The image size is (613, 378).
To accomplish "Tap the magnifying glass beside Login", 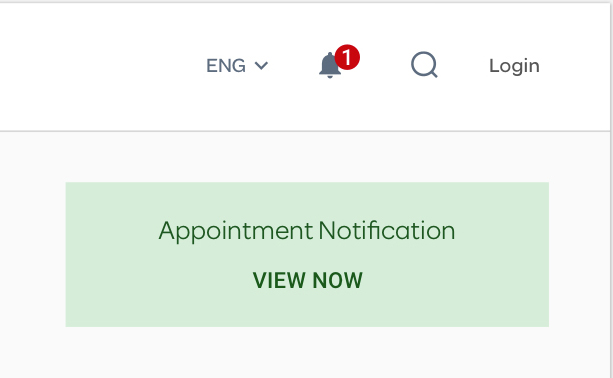I will coord(424,65).
